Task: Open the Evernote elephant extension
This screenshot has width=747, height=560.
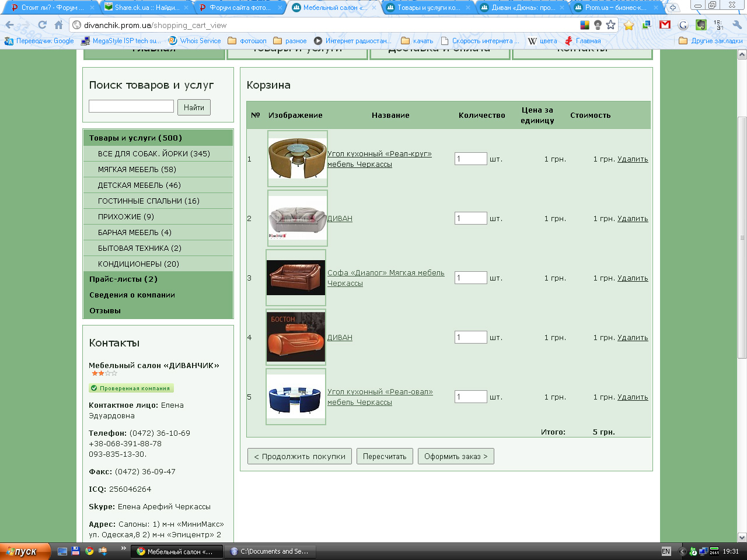Action: 701,25
